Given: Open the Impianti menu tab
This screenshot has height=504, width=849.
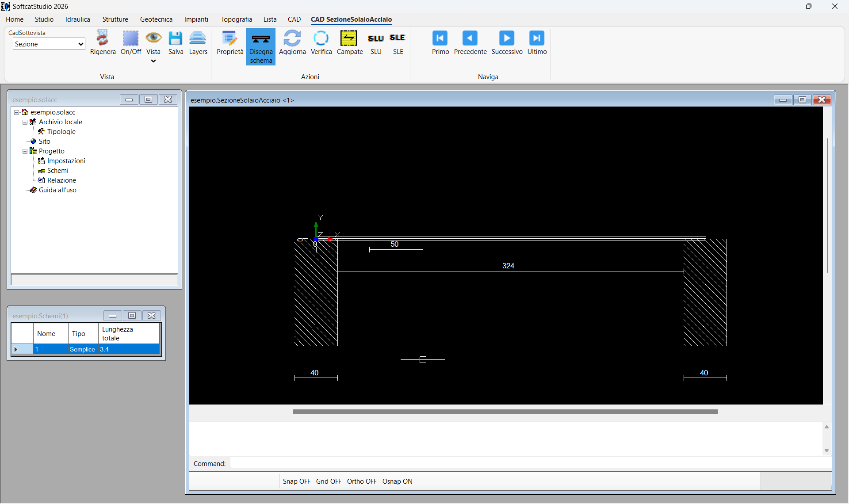Looking at the screenshot, I should (196, 19).
